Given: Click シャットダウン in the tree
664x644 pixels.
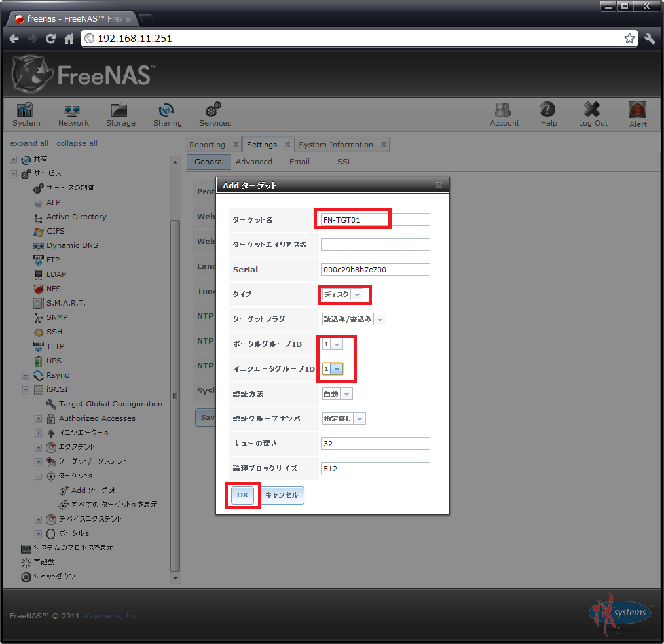Looking at the screenshot, I should click(54, 577).
